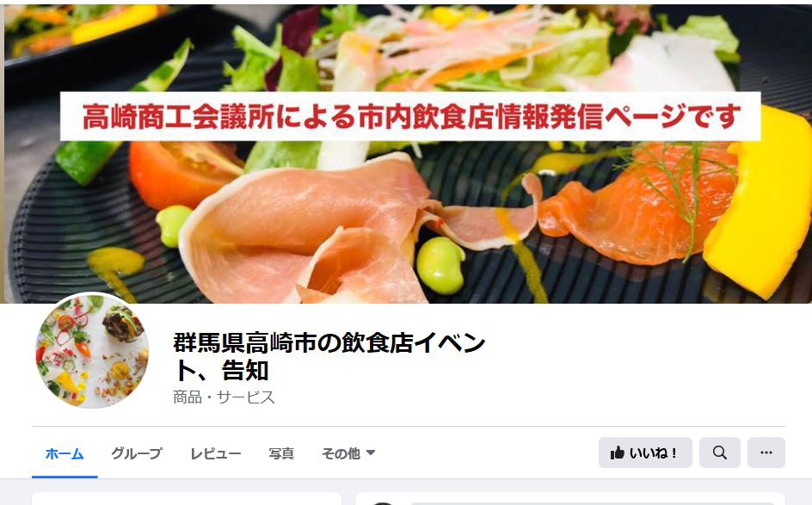Expand the その他 dropdown arrow

click(x=370, y=453)
